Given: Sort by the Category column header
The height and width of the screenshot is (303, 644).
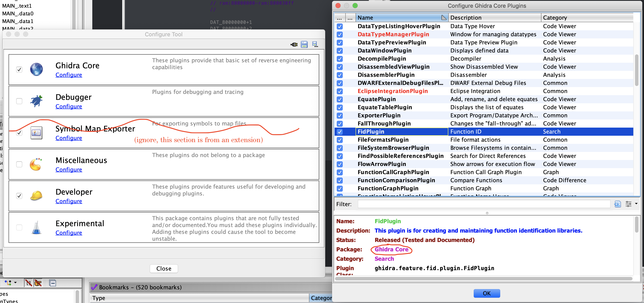Looking at the screenshot, I should [x=587, y=18].
